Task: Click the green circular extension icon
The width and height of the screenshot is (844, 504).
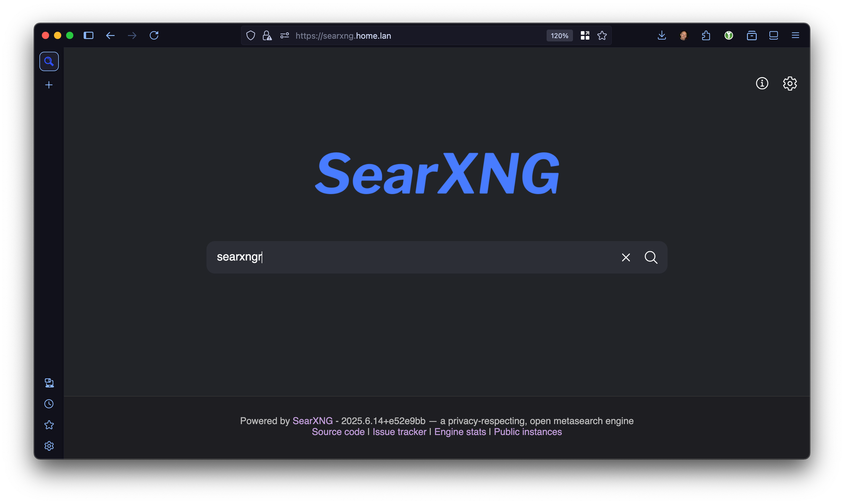Action: tap(729, 35)
